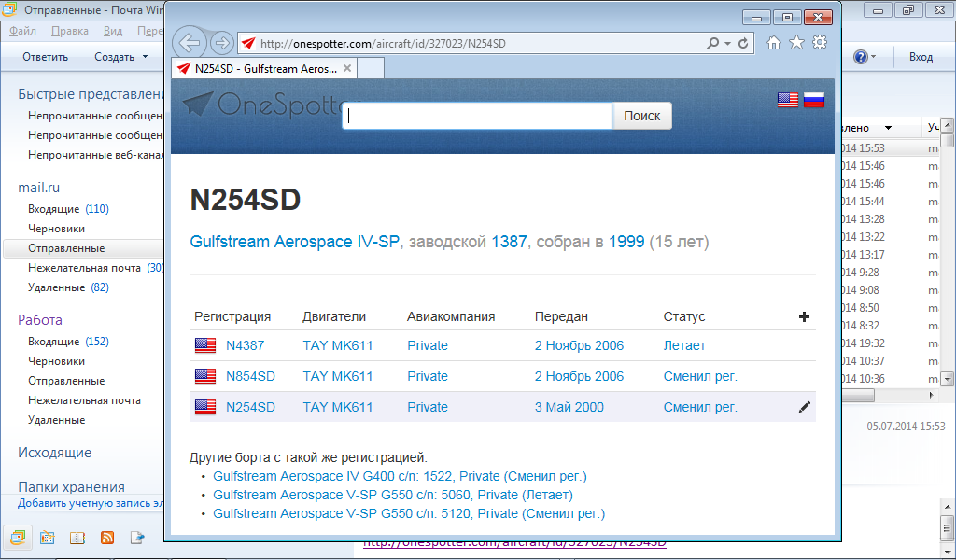Open the OneSpotter logo home link
Screen dimensions: 956x560
pos(262,105)
